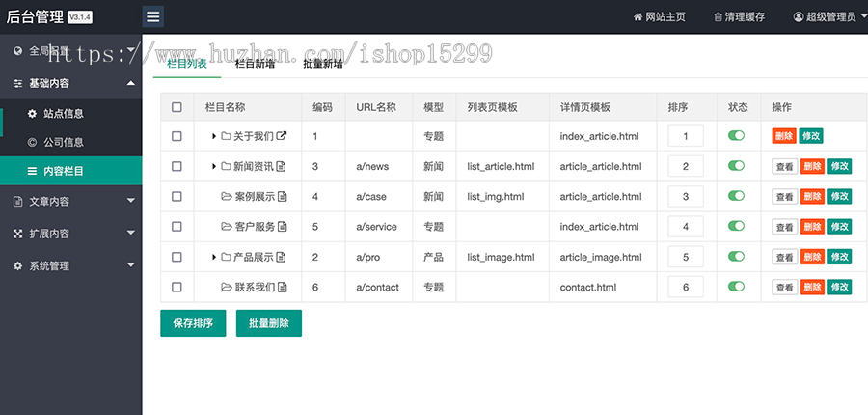Open 网站主页 home link

[x=660, y=17]
